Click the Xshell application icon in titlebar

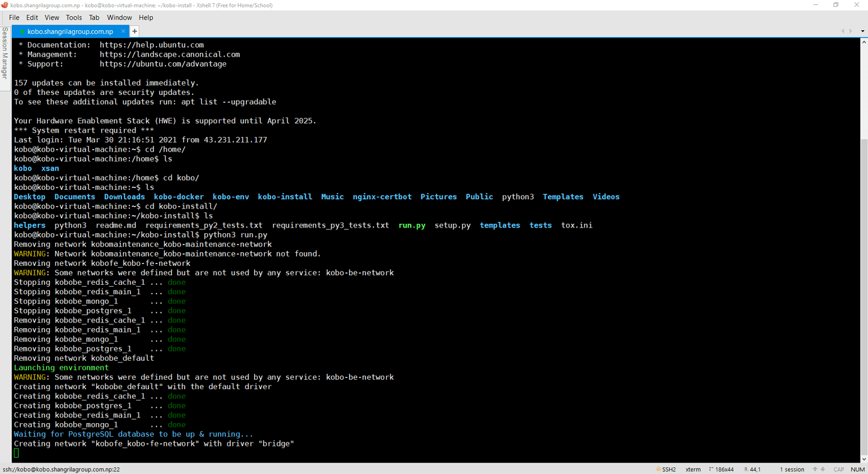pyautogui.click(x=6, y=4)
